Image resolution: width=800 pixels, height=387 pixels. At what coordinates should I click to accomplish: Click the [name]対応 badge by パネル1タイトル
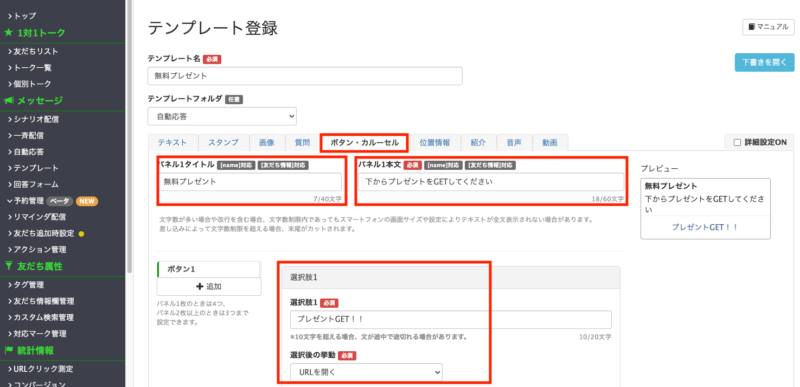[236, 165]
